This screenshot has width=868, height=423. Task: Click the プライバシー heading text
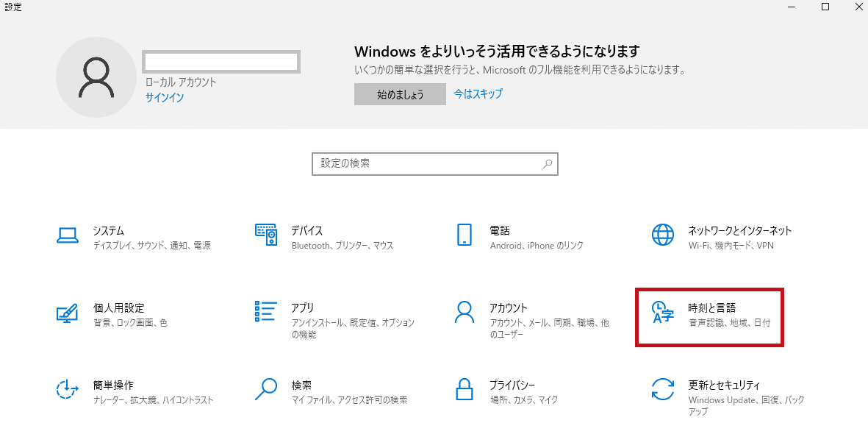512,385
